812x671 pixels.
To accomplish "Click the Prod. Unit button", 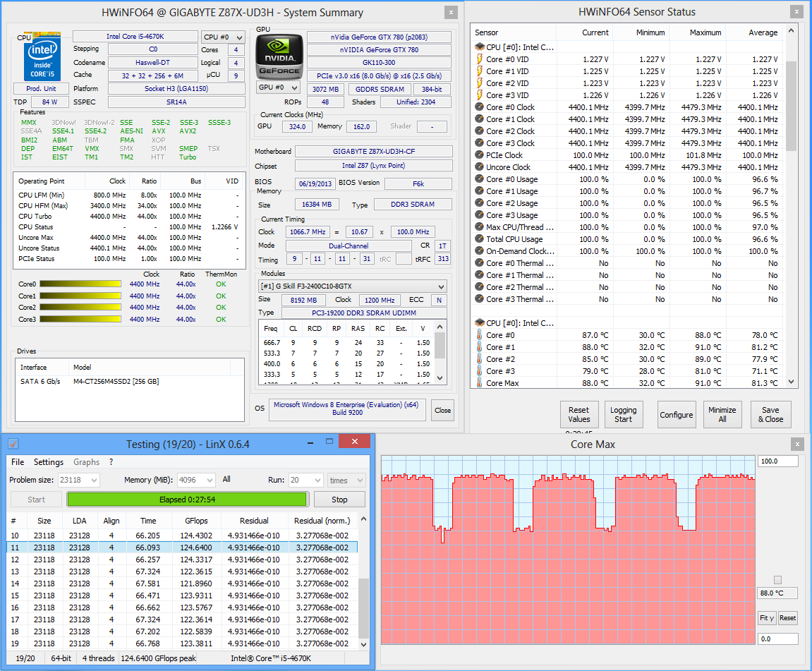I will [41, 88].
